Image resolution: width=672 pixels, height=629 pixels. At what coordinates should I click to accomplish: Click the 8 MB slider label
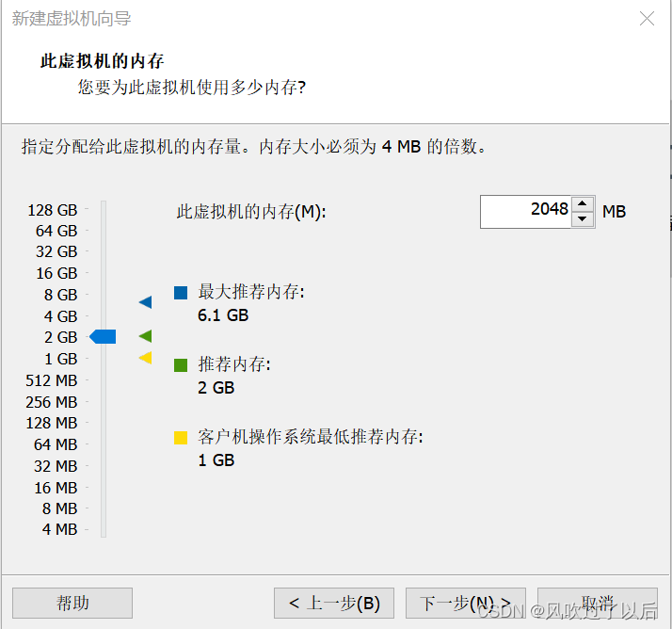click(x=59, y=508)
